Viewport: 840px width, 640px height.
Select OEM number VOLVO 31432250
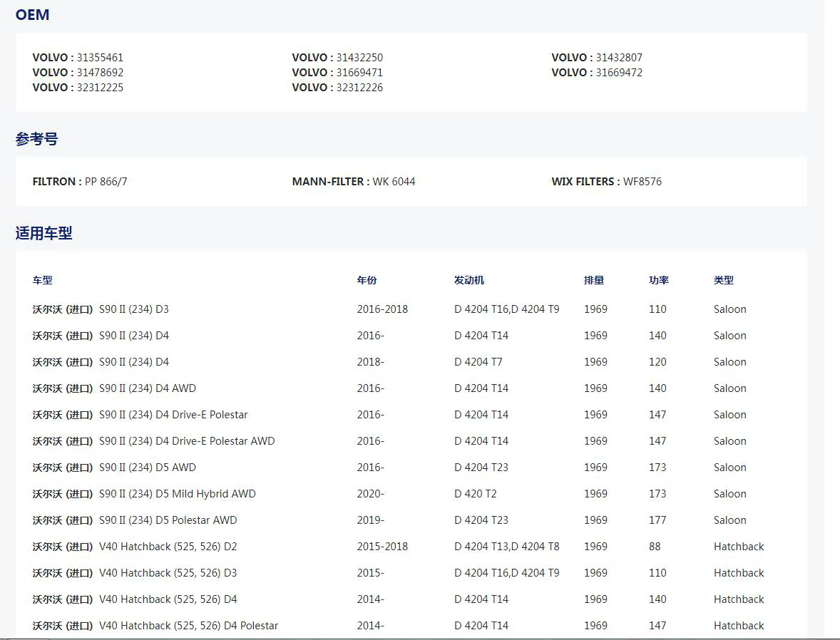click(337, 57)
